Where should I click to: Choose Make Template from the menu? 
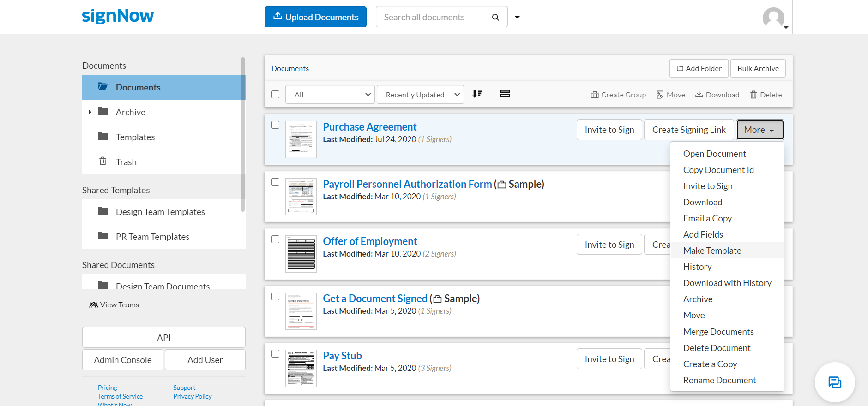(x=712, y=251)
